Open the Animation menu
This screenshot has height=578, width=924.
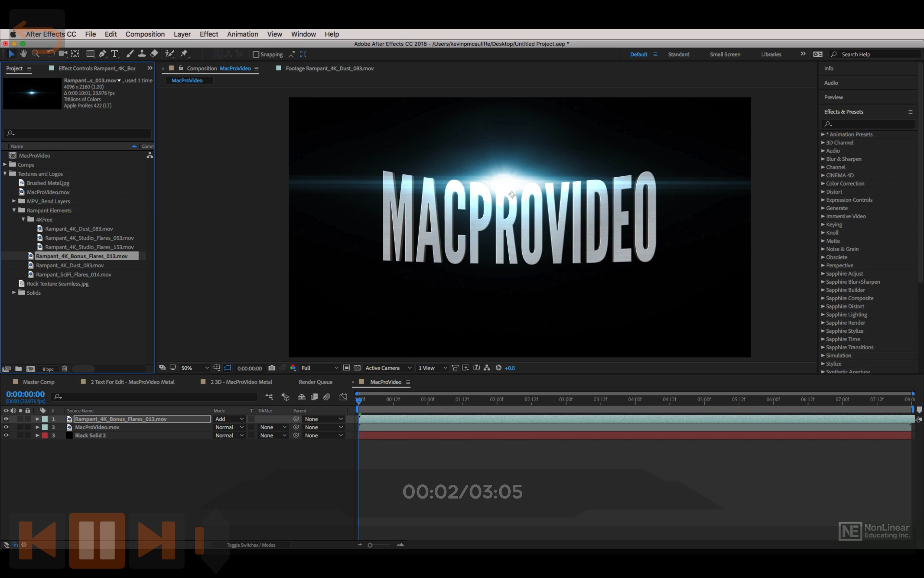pos(243,34)
